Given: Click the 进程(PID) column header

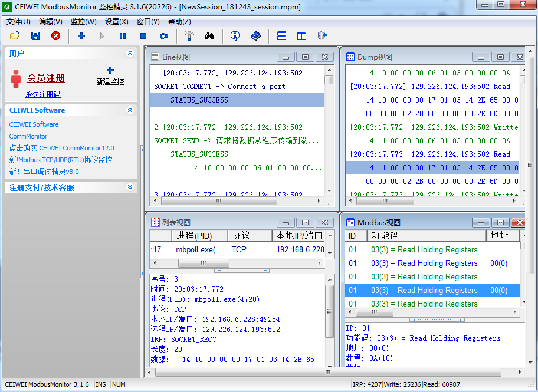Looking at the screenshot, I should point(200,236).
